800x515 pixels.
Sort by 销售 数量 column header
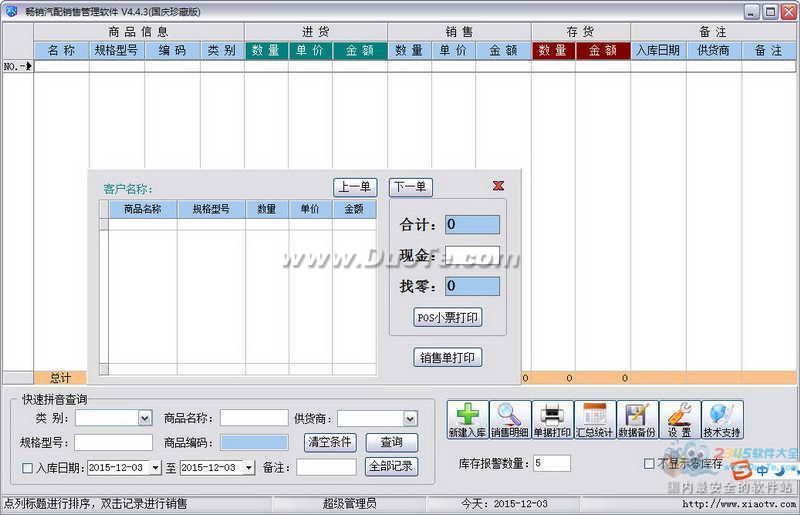[409, 50]
